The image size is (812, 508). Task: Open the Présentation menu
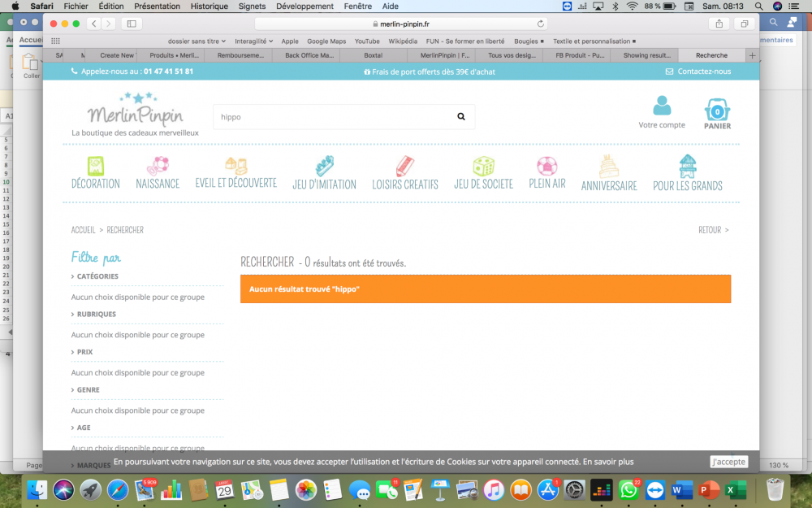coord(157,7)
